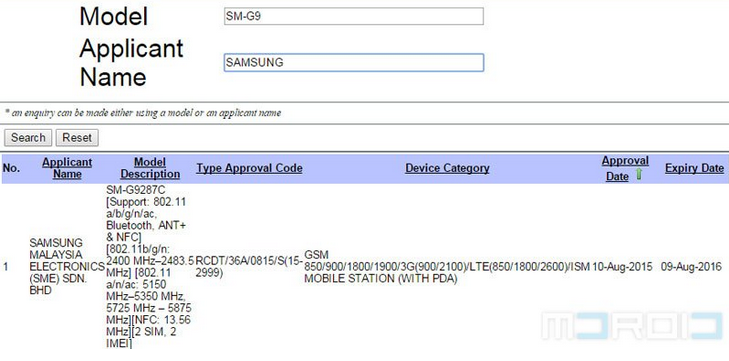Click the Reset button
The width and height of the screenshot is (729, 361).
coord(77,138)
